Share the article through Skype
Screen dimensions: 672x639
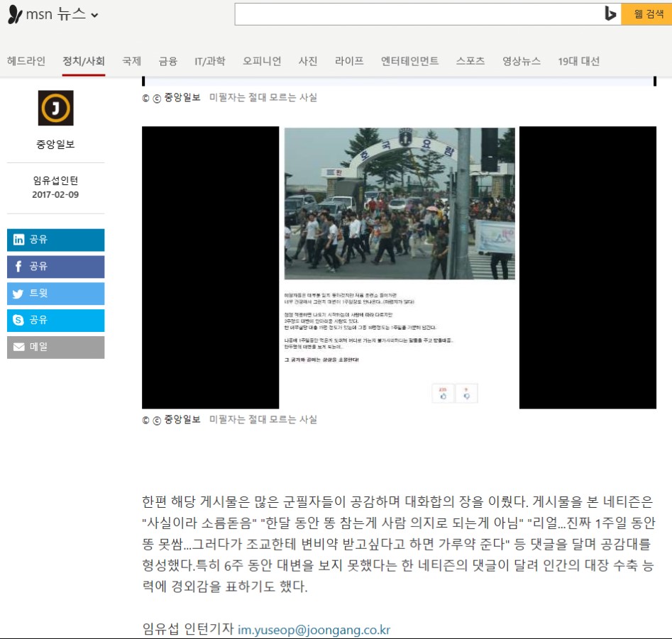55,320
